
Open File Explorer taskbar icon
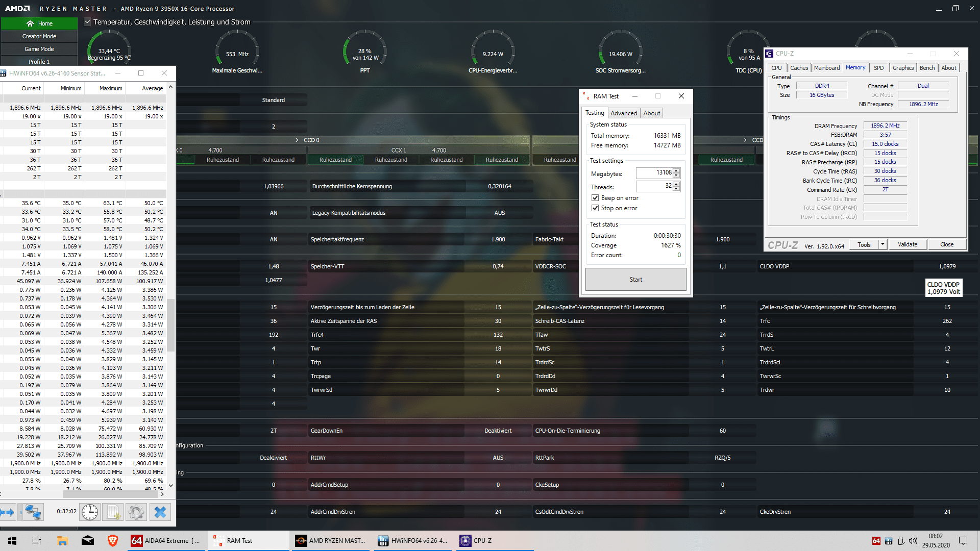pos(62,540)
